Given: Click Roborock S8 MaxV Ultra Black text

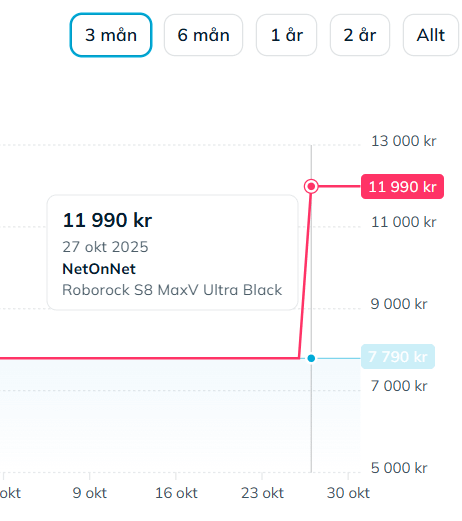Looking at the screenshot, I should [x=172, y=290].
